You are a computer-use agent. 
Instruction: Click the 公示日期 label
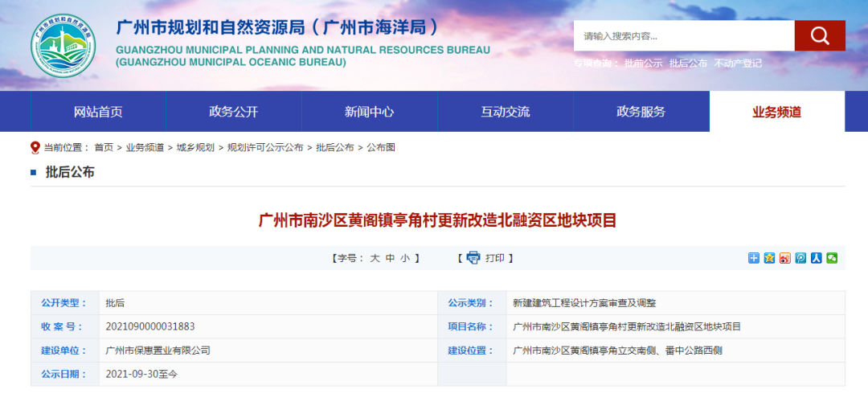64,374
